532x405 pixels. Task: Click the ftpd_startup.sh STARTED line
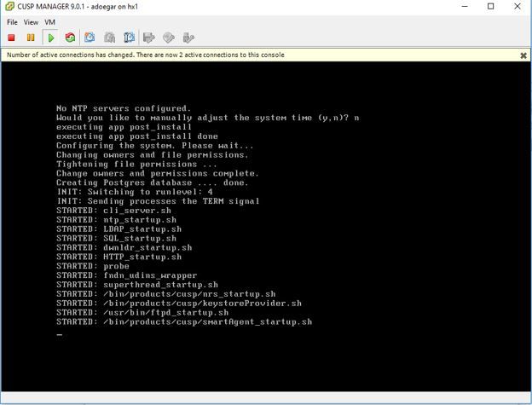(x=142, y=312)
